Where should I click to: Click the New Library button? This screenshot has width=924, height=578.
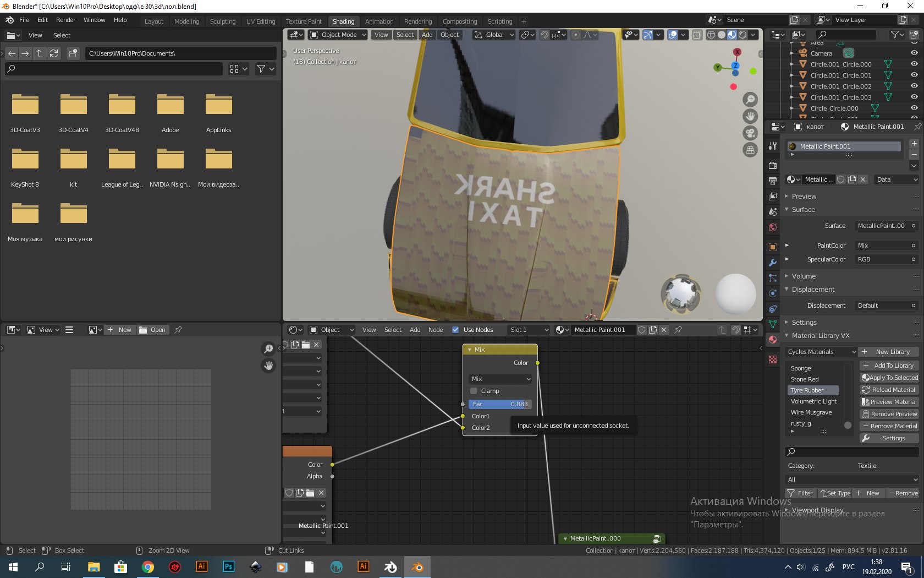(888, 352)
